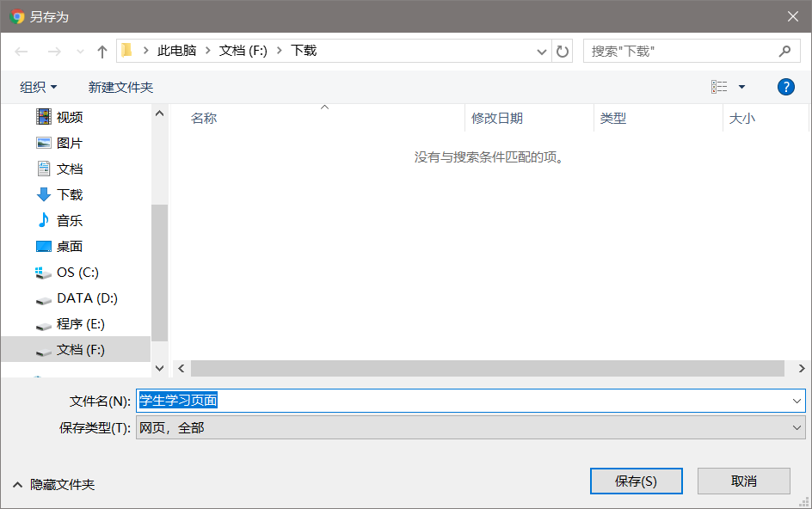The width and height of the screenshot is (812, 509).
Task: Open 桌面 in the navigation pane
Action: coord(70,247)
